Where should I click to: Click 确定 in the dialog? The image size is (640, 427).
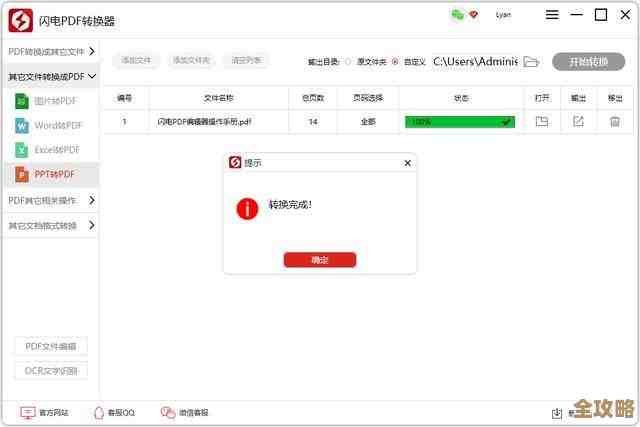(320, 260)
